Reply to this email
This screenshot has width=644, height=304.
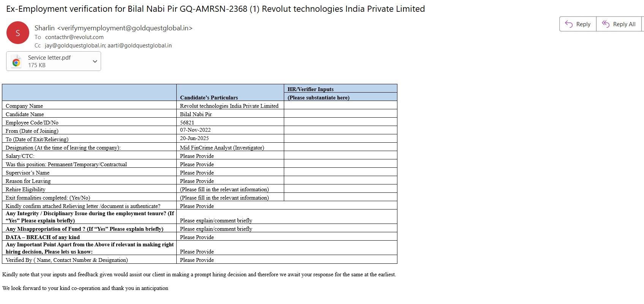[578, 24]
